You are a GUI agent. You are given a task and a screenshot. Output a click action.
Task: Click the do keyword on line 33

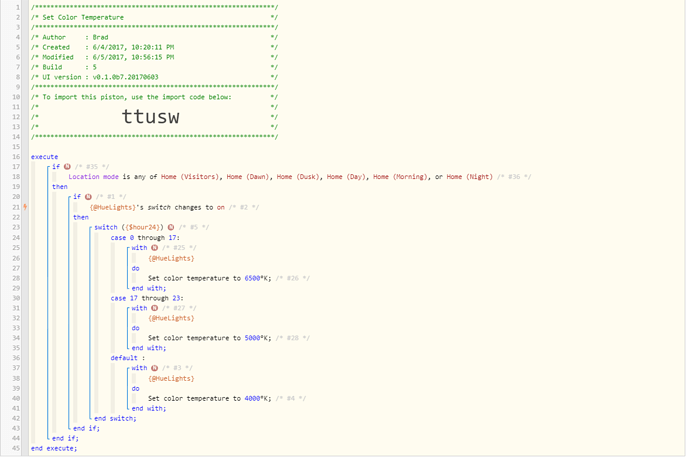click(x=136, y=328)
